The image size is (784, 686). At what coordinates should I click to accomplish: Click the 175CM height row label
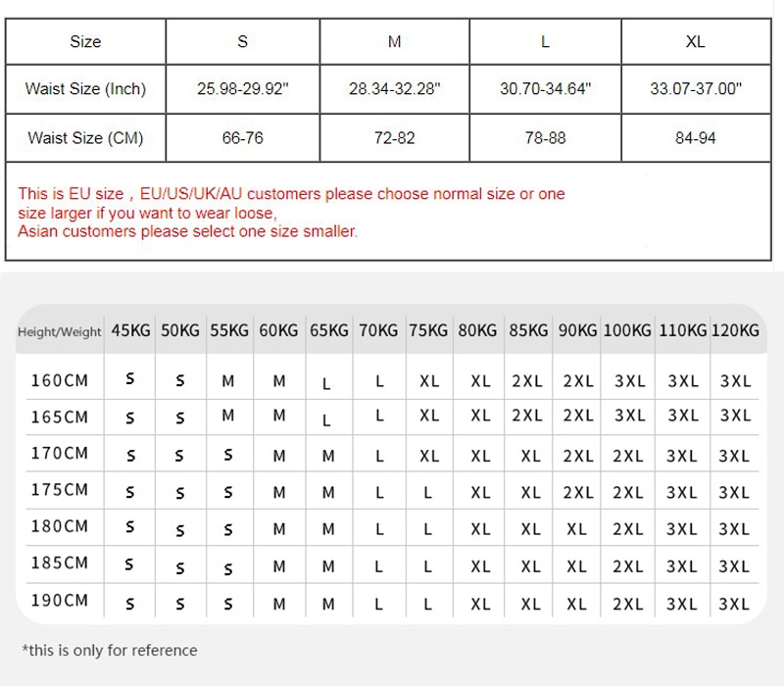[x=60, y=490]
